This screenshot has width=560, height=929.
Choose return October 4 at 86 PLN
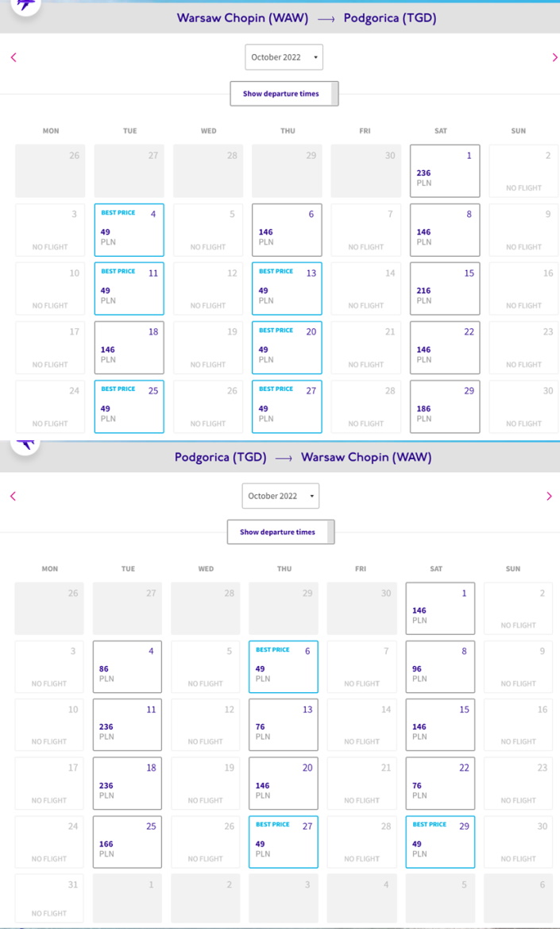pos(127,667)
